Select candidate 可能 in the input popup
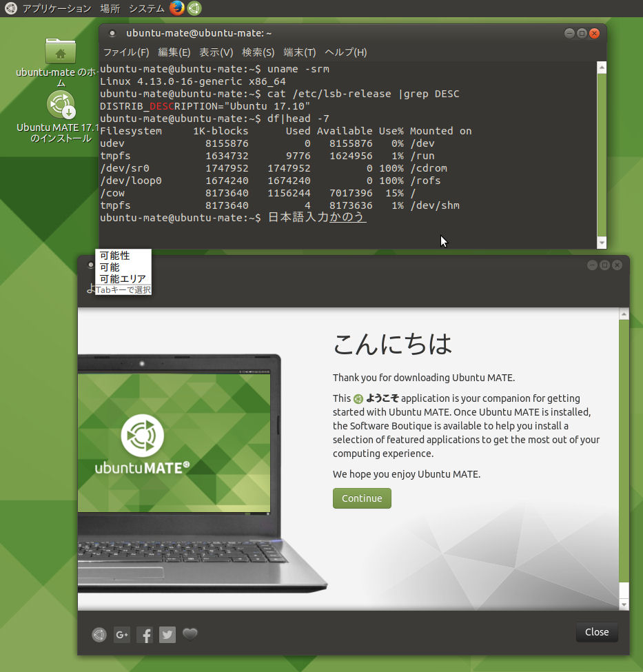 click(110, 267)
